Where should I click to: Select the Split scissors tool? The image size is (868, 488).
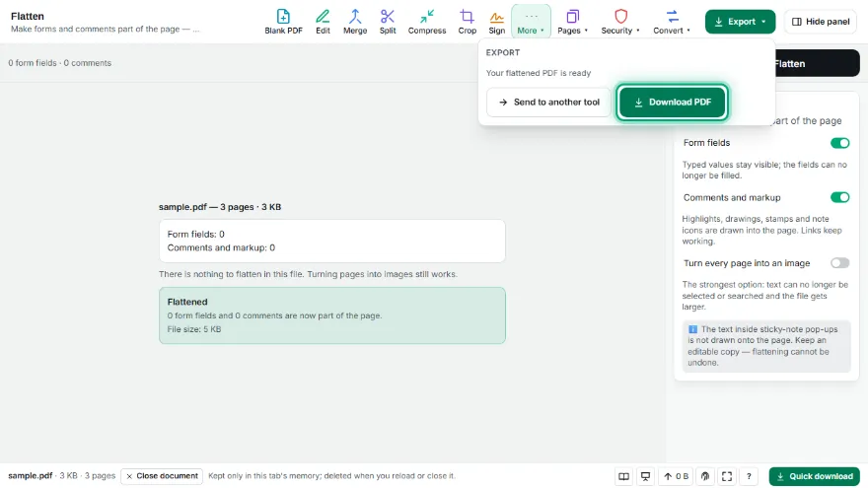click(388, 22)
